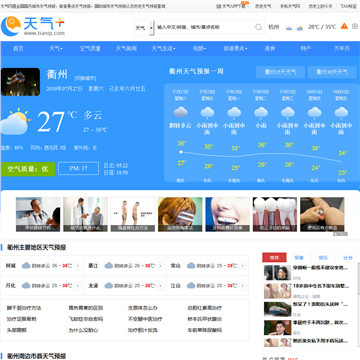The height and width of the screenshot is (360, 360).
Task: Open the 天气APP下载 dropdown in top bar
Action: click(x=236, y=6)
